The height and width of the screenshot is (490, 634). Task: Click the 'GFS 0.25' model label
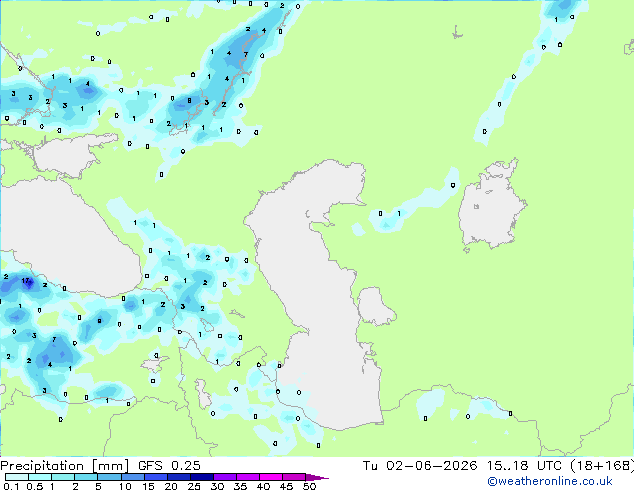tap(169, 465)
